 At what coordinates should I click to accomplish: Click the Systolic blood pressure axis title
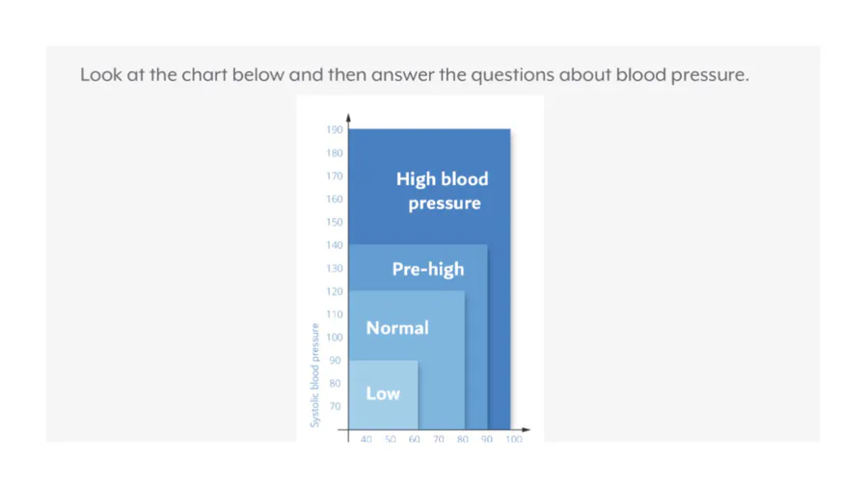point(315,375)
